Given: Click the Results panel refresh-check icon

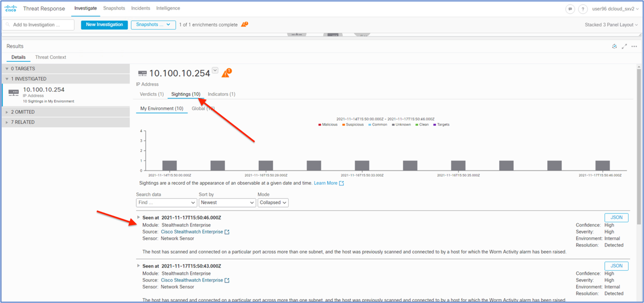Looking at the screenshot, I should [614, 46].
